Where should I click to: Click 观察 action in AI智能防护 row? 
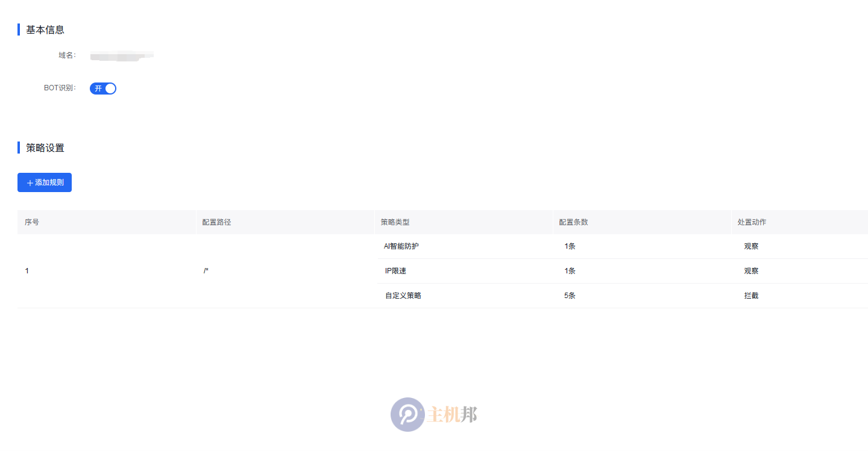point(751,246)
